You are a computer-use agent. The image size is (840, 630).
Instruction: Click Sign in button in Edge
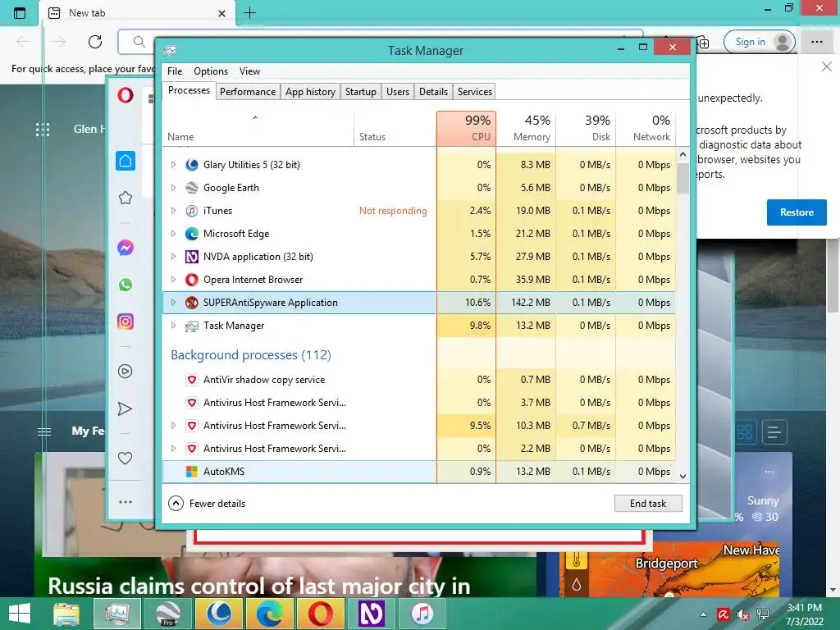click(759, 42)
